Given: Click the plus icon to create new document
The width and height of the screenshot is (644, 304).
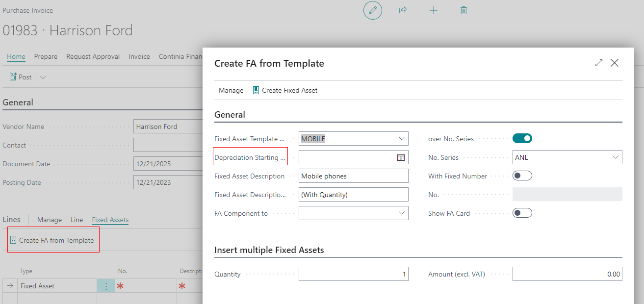Looking at the screenshot, I should (x=434, y=10).
